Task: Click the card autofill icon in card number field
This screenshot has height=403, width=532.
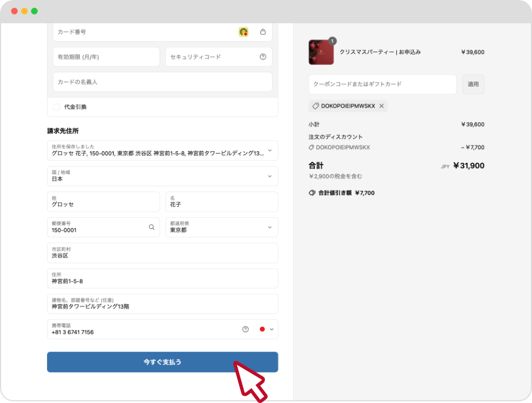Action: point(243,32)
